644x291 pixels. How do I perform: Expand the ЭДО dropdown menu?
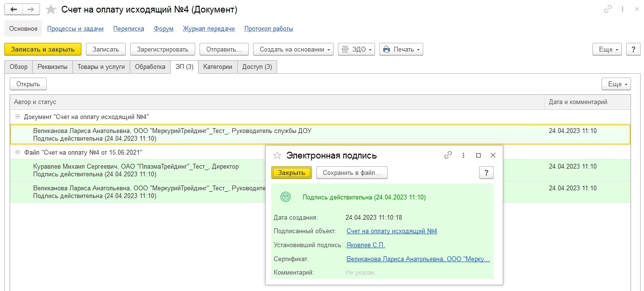(x=356, y=49)
